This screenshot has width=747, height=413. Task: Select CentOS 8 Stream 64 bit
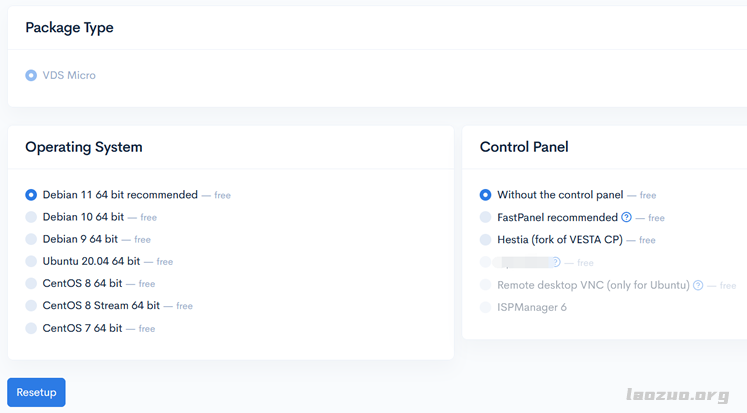coord(31,306)
